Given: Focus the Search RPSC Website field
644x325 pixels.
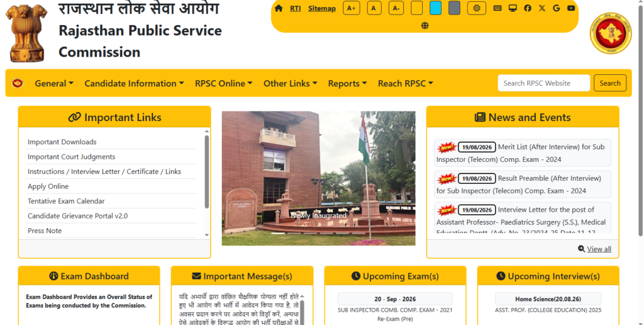Looking at the screenshot, I should 544,83.
